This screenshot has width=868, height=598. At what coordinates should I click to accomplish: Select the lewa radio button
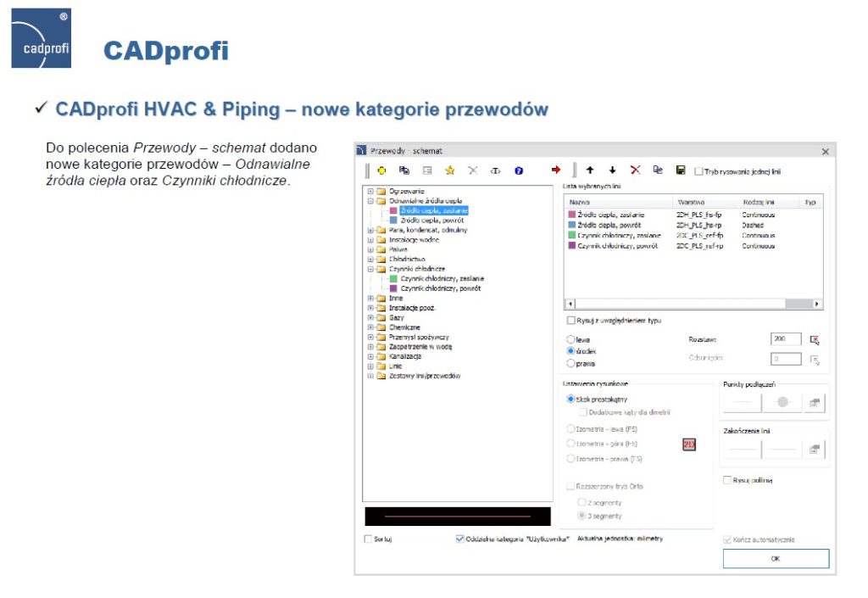[x=571, y=338]
